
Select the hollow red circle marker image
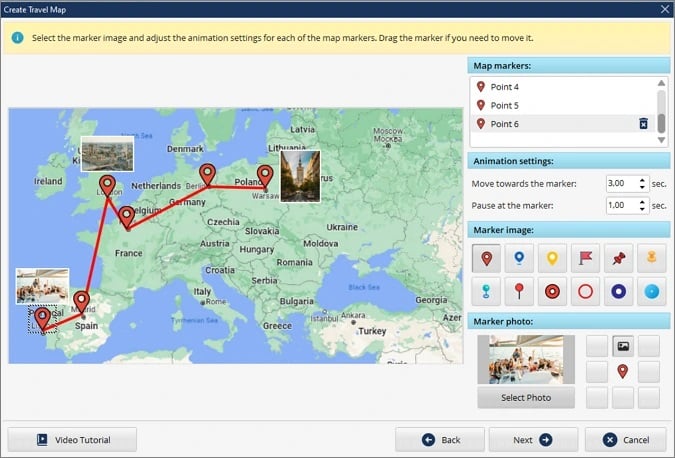(x=585, y=291)
